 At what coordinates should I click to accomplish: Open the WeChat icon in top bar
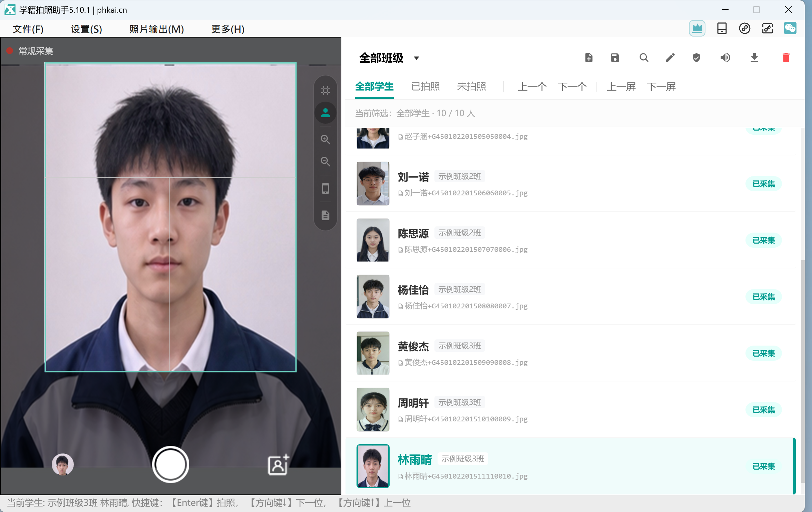790,28
